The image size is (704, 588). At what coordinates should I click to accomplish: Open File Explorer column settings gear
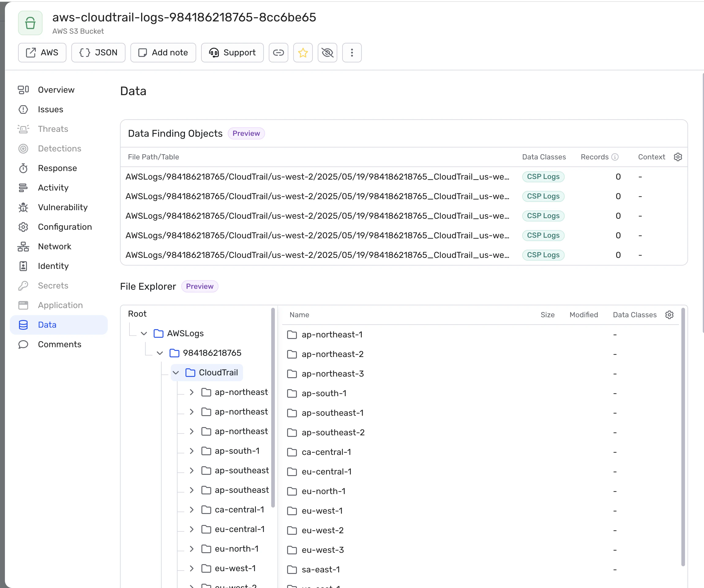(669, 314)
